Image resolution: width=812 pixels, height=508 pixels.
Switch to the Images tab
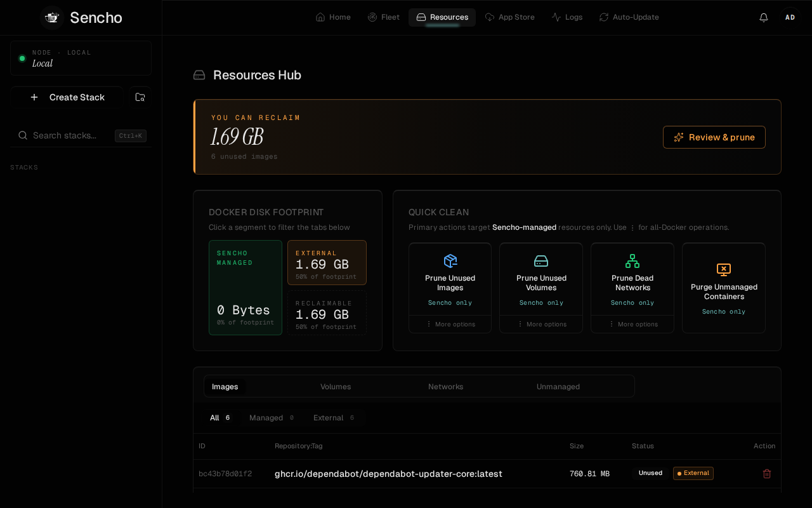tap(225, 387)
